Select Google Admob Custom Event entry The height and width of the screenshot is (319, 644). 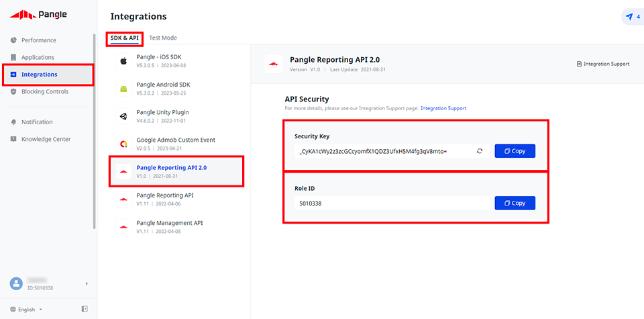[176, 144]
